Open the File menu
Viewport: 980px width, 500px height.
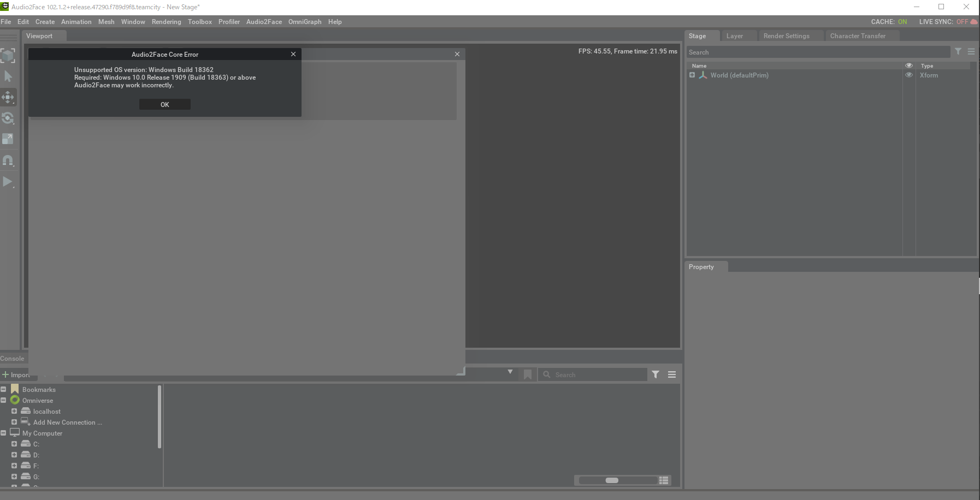[6, 22]
